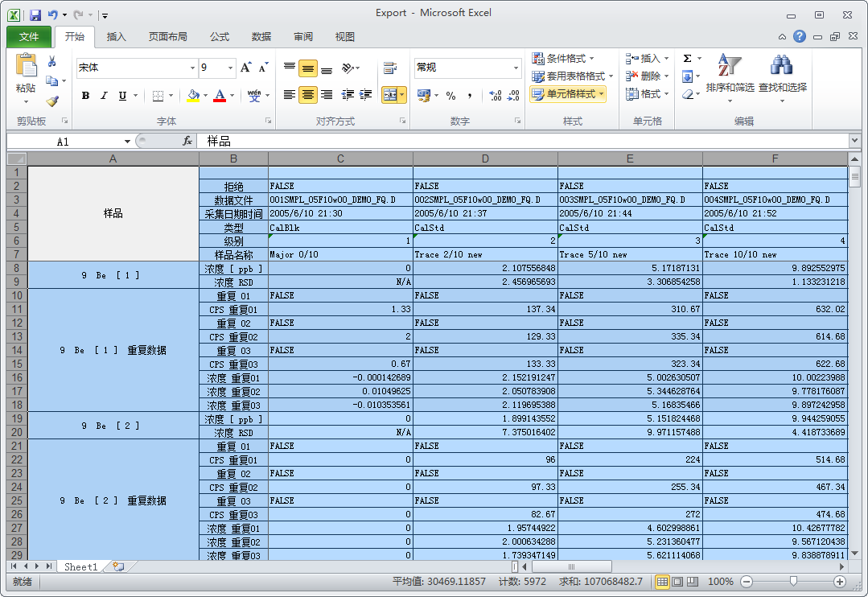Click the increase indent icon
Screen dimensions: 868x597
(365, 95)
